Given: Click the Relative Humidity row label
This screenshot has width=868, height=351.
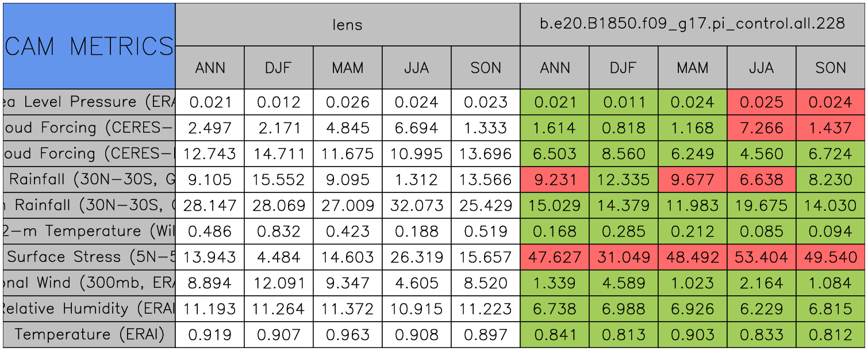Looking at the screenshot, I should click(89, 308).
